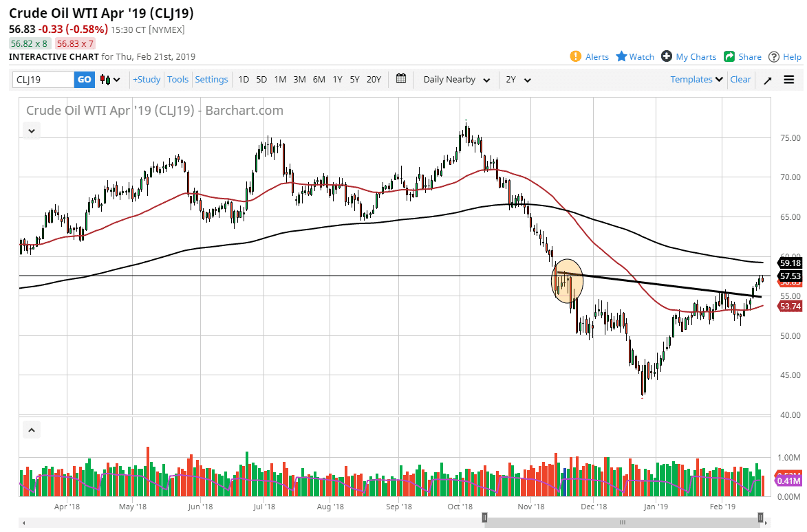Expand the main chart options chevron
Image resolution: width=807 pixels, height=532 pixels.
click(x=31, y=130)
